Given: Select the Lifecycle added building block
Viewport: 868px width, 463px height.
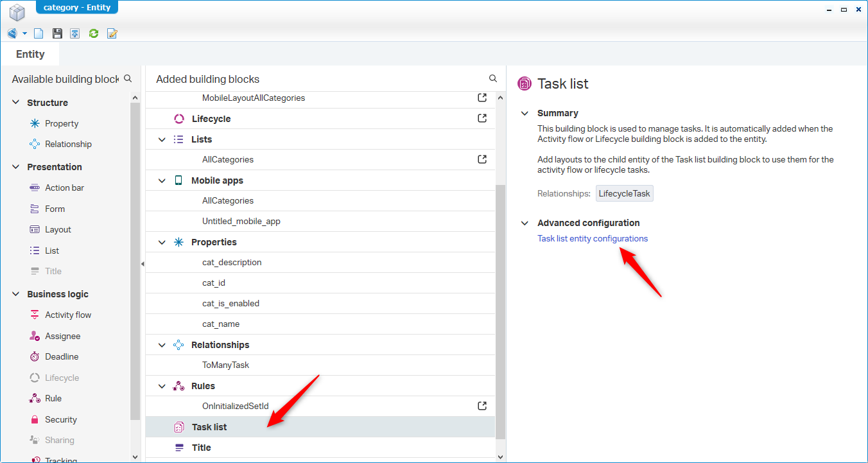Looking at the screenshot, I should pos(320,119).
